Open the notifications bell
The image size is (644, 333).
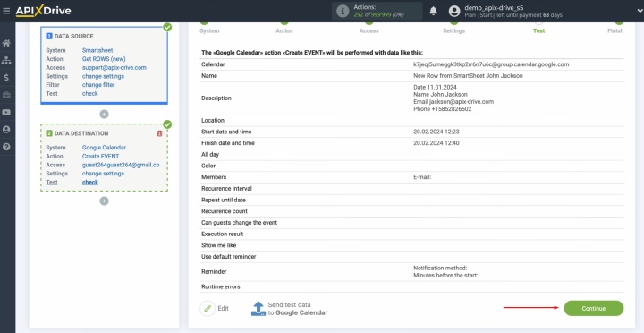click(433, 11)
